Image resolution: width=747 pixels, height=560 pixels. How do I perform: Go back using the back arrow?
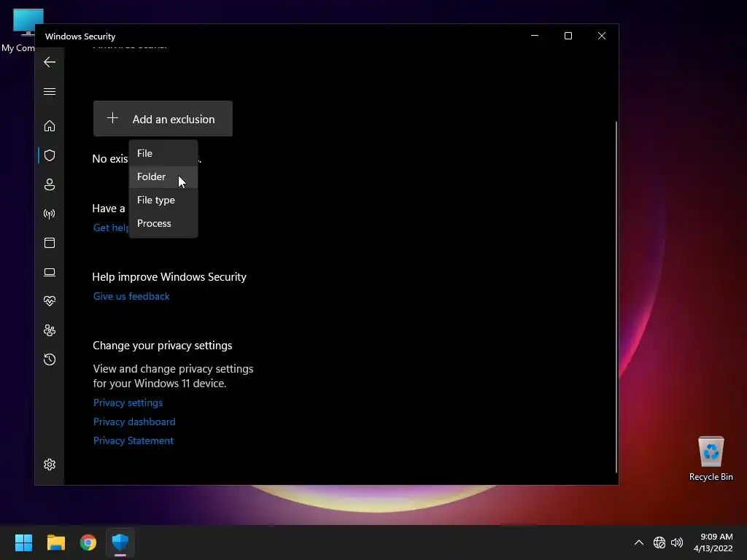50,62
